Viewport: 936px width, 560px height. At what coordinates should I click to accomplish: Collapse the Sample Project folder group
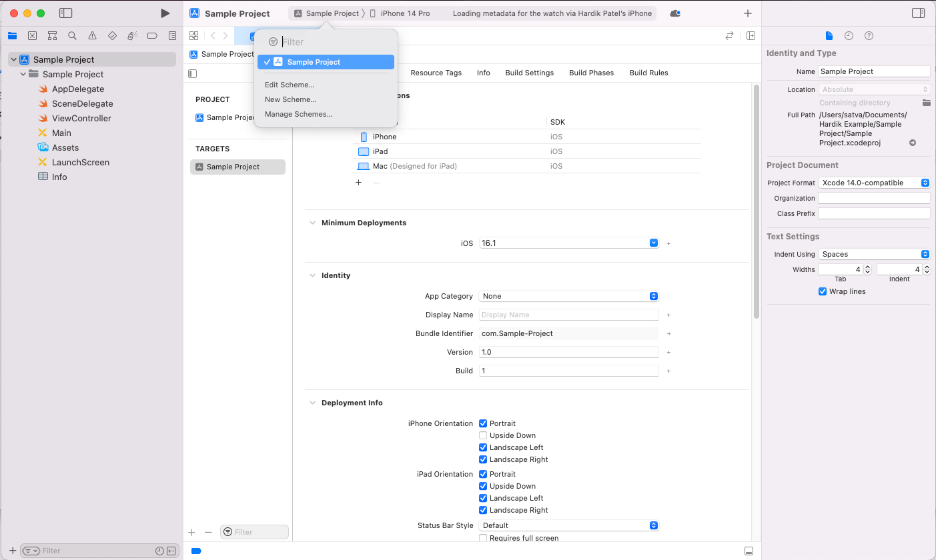click(x=23, y=74)
